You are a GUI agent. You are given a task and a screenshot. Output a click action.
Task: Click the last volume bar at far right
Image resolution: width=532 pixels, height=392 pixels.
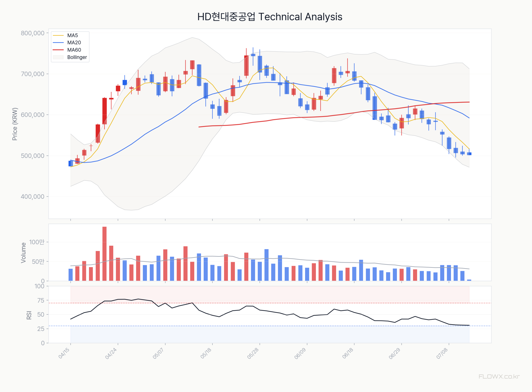469,280
